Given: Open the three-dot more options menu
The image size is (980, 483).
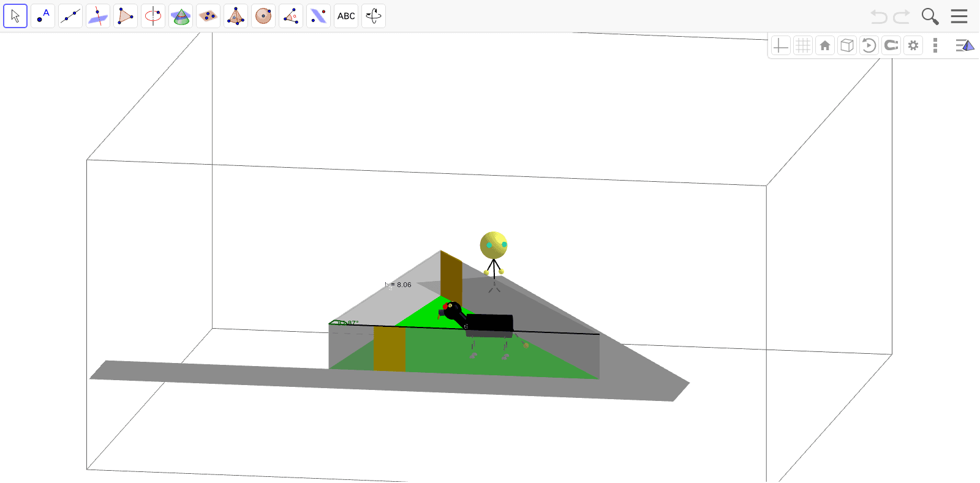Looking at the screenshot, I should pyautogui.click(x=935, y=45).
